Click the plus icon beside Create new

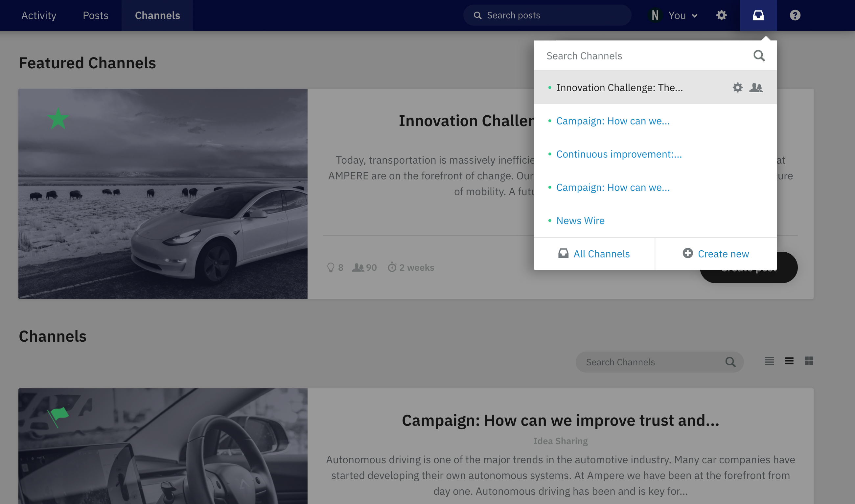point(688,253)
